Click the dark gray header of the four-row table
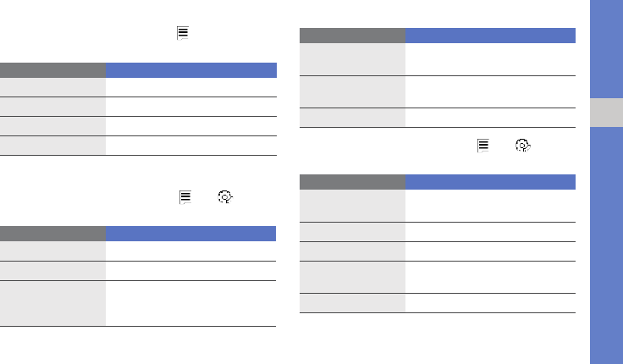The height and width of the screenshot is (364, 623). pyautogui.click(x=52, y=70)
